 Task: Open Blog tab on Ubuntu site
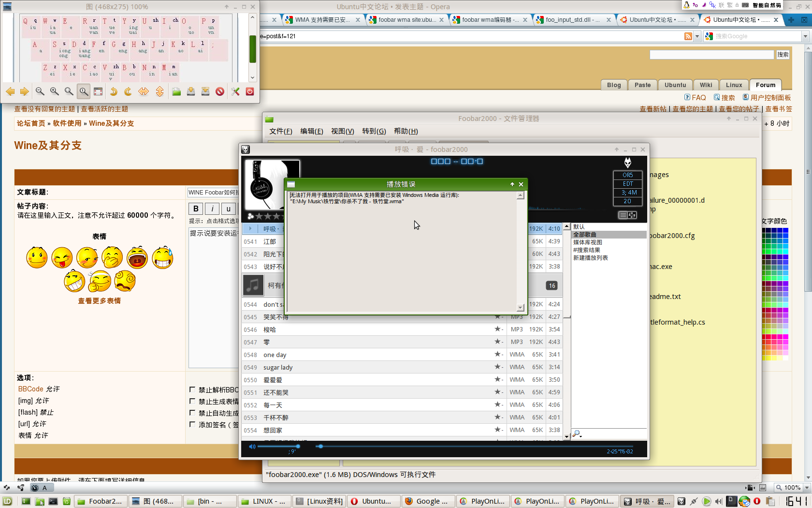(614, 85)
